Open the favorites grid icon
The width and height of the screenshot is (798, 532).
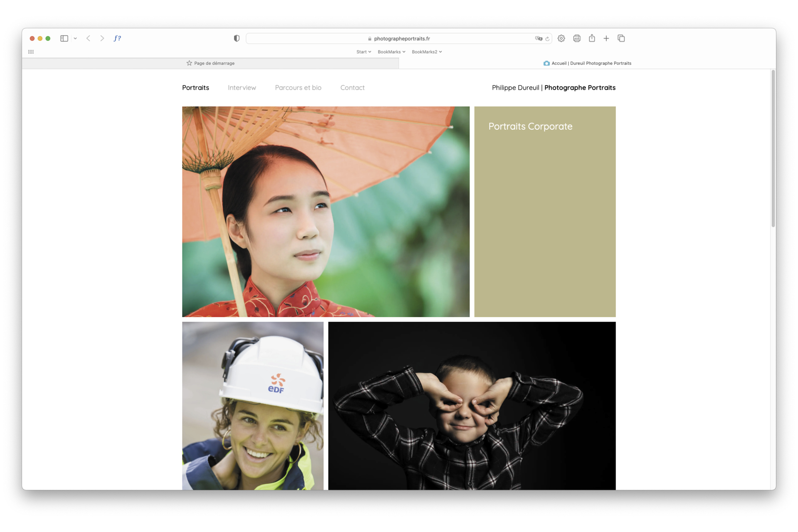pyautogui.click(x=31, y=52)
